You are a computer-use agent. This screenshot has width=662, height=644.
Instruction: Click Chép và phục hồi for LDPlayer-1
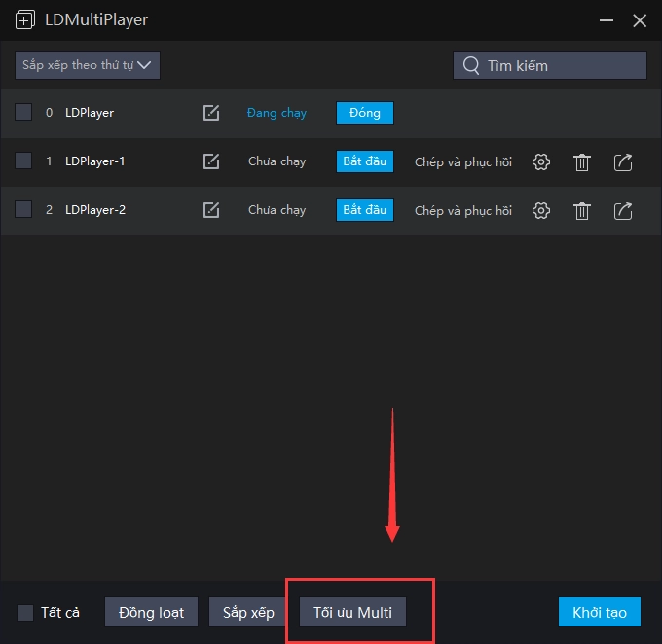point(463,162)
